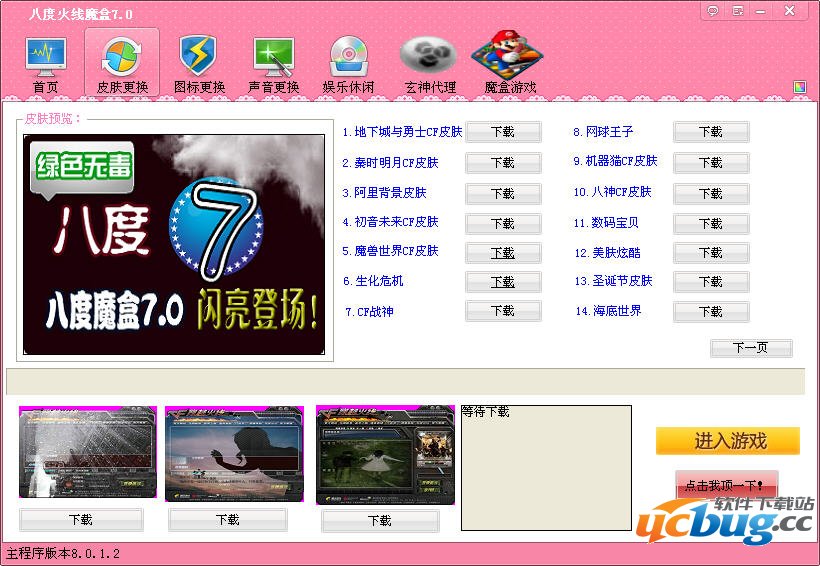Viewport: 820px width, 566px height.
Task: Download skin 1 地下城与勇士CF皮肤
Action: click(503, 132)
